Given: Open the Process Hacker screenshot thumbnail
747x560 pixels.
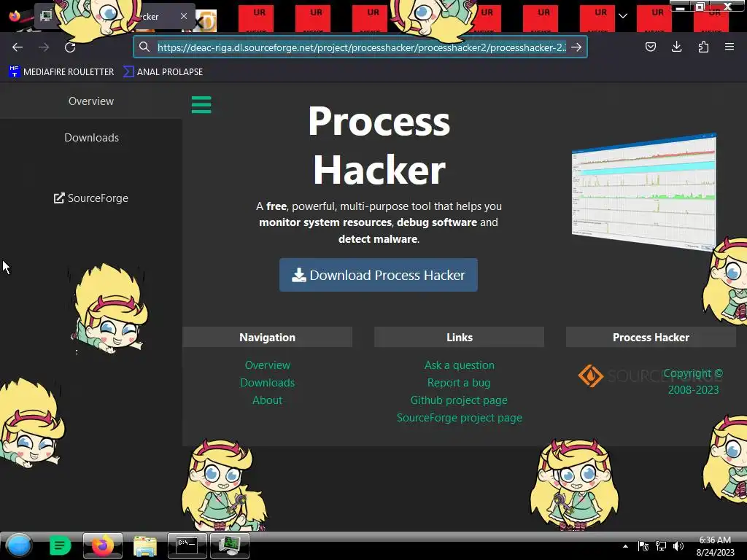Looking at the screenshot, I should 644,192.
